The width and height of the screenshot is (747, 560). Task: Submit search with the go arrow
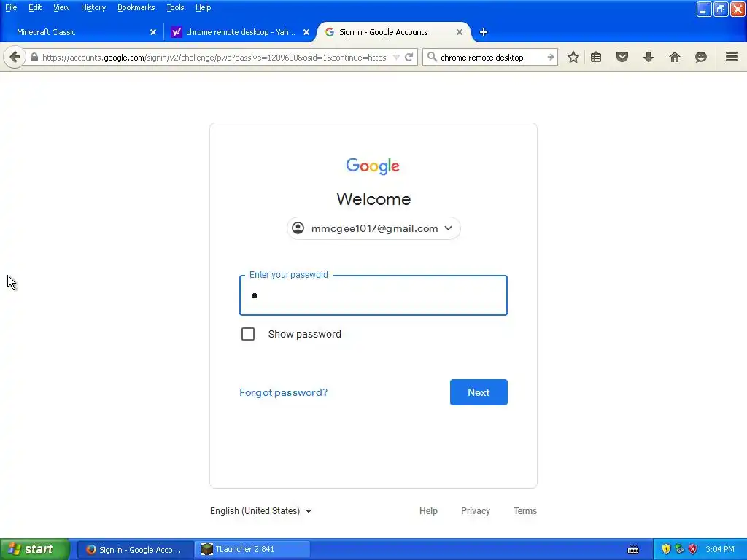click(x=550, y=57)
